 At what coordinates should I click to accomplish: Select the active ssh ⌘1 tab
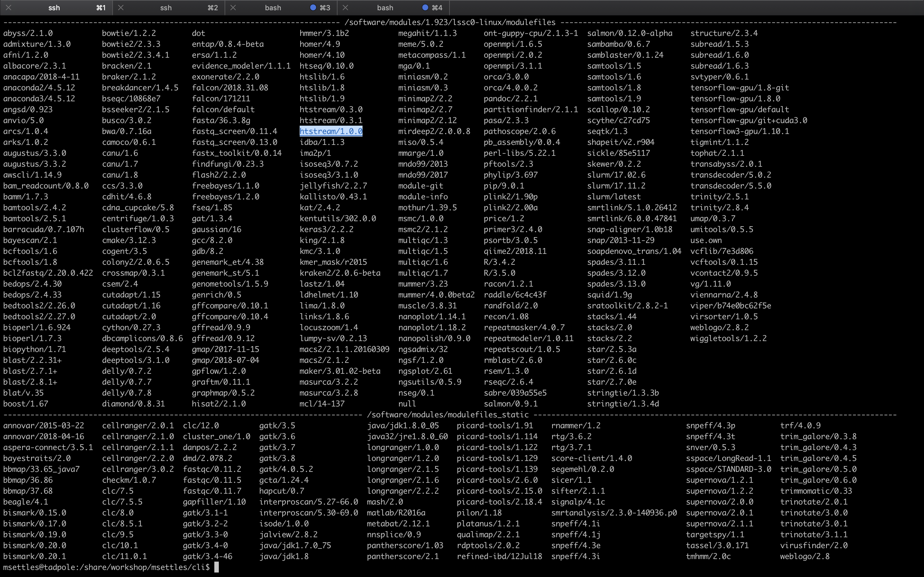click(x=54, y=8)
